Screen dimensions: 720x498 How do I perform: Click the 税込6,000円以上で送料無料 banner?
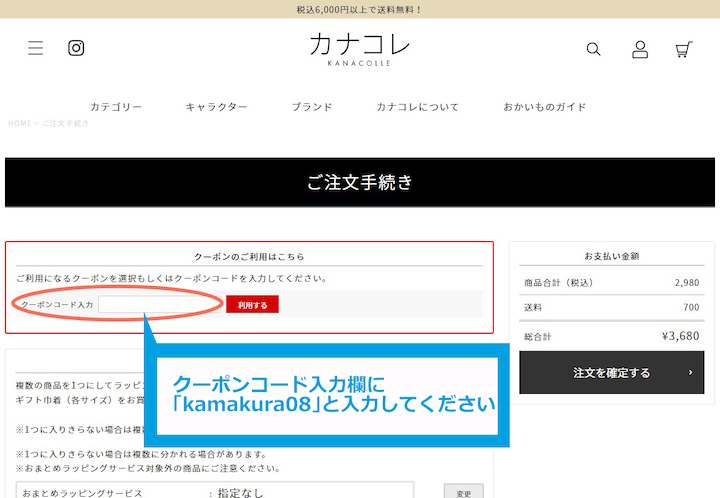coord(360,9)
